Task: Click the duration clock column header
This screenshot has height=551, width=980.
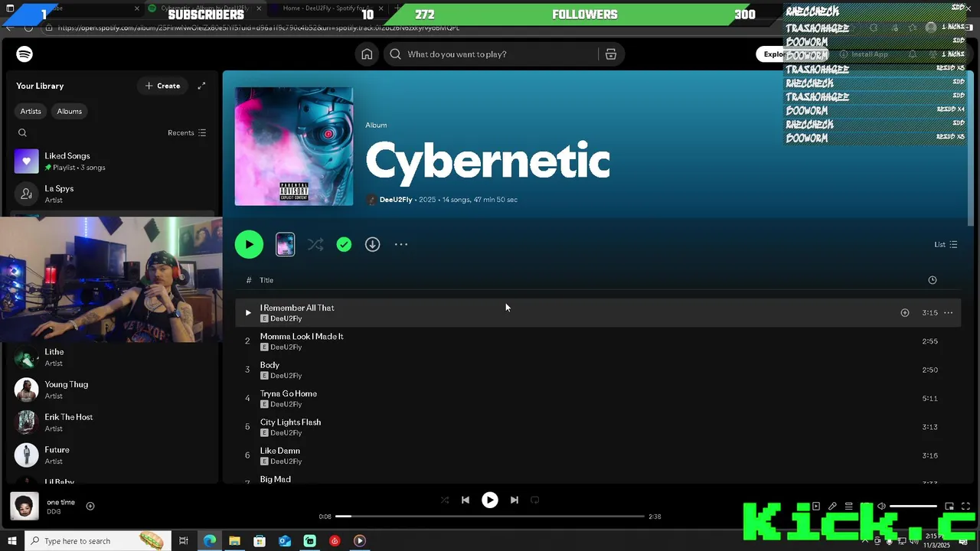Action: tap(933, 280)
